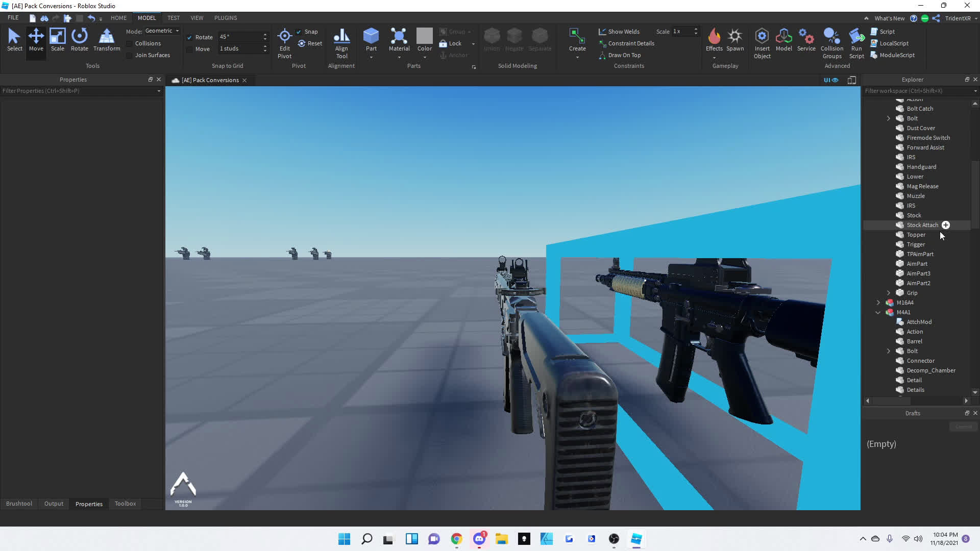This screenshot has height=551, width=980.
Task: Click the Reset pivot button
Action: [x=310, y=43]
